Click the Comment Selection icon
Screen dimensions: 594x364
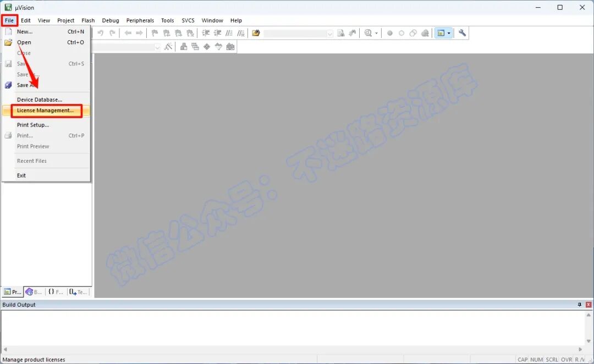tap(229, 33)
